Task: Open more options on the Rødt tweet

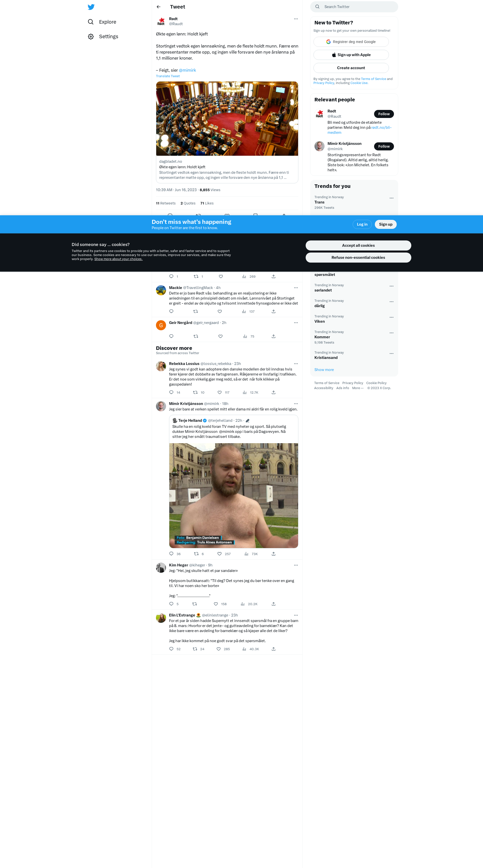Action: [x=296, y=19]
